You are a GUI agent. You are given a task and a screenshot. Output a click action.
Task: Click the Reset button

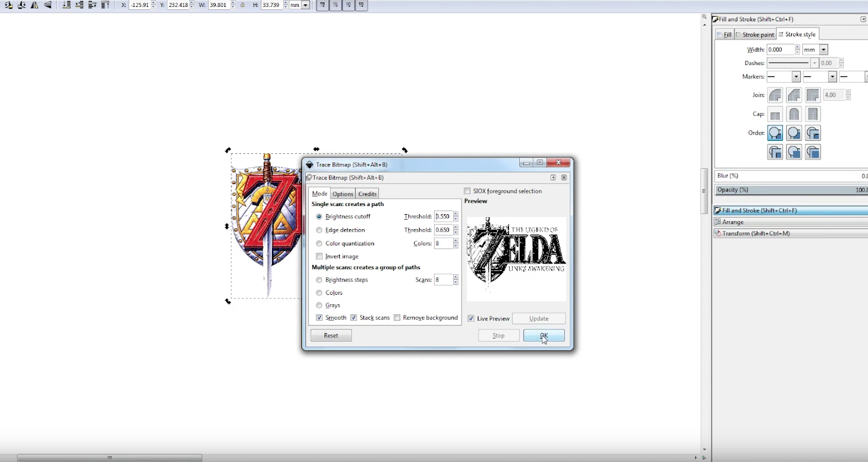coord(331,336)
